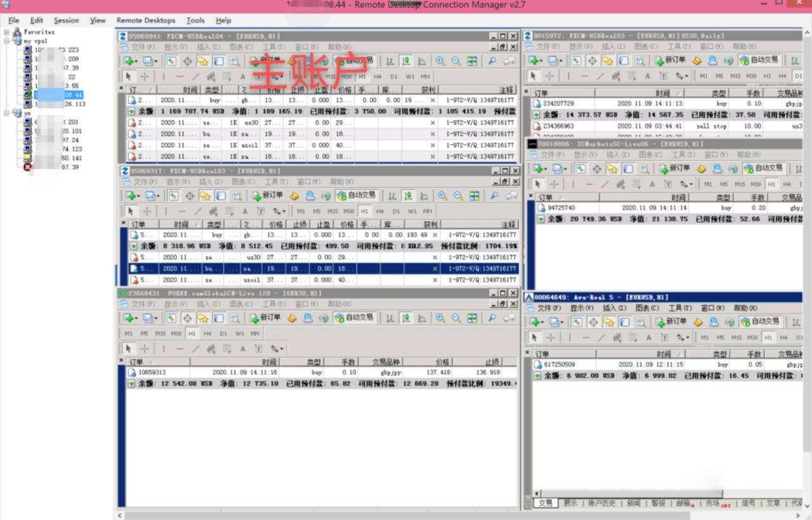Click tile-windows grid icon in FOREX.com toolbar
Viewport: 812px width, 520px height.
coord(473,318)
